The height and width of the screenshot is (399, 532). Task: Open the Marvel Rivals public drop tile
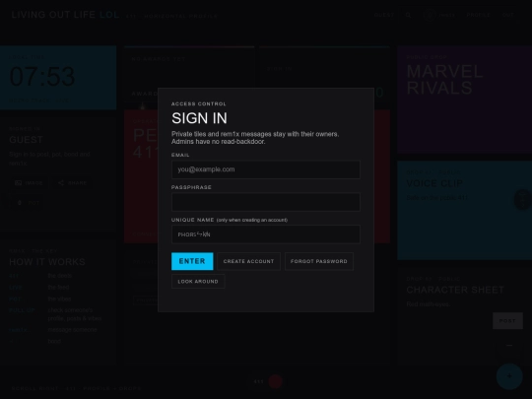465,100
